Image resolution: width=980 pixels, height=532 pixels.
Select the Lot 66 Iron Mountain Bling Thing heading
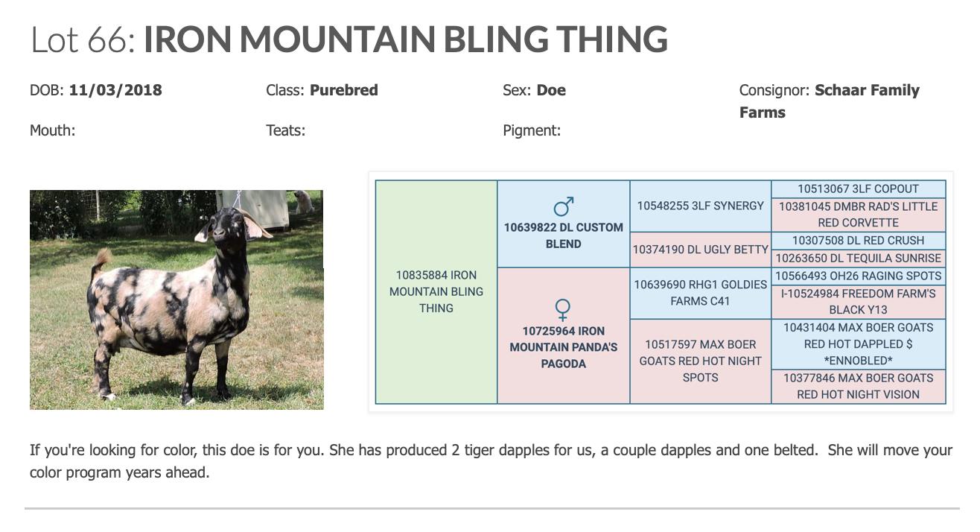coord(349,39)
